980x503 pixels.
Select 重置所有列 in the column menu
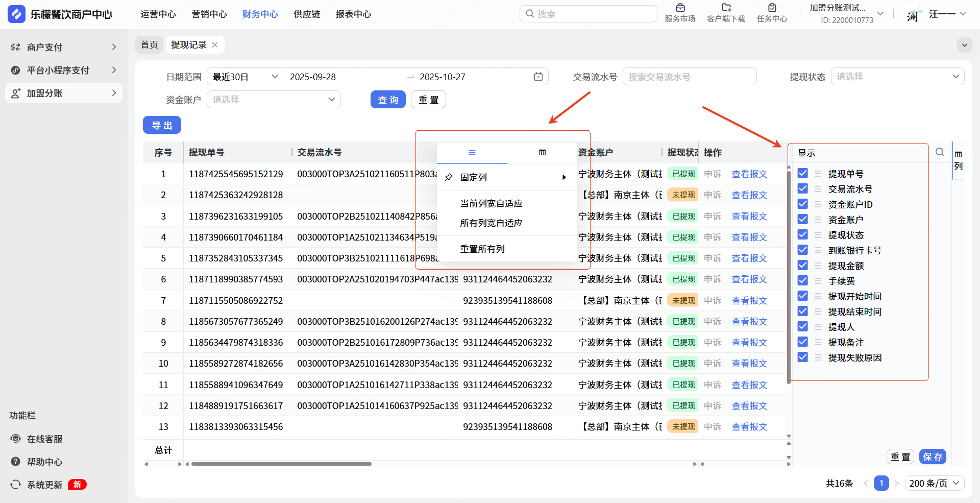click(482, 249)
